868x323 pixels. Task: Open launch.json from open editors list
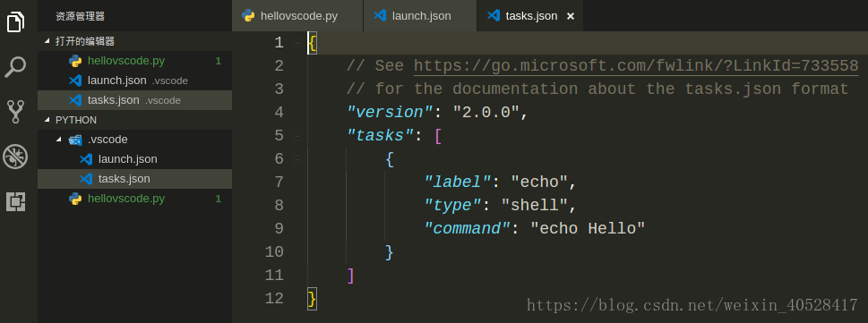coord(134,81)
